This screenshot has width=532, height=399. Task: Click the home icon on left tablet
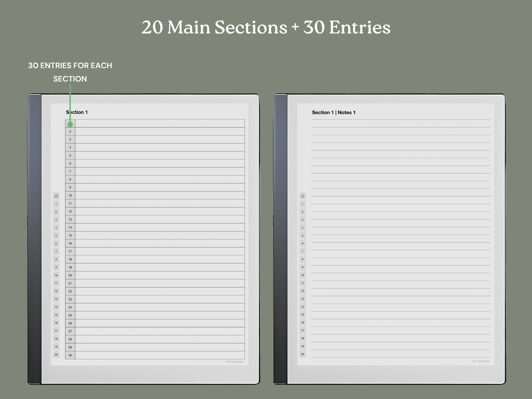pyautogui.click(x=56, y=196)
